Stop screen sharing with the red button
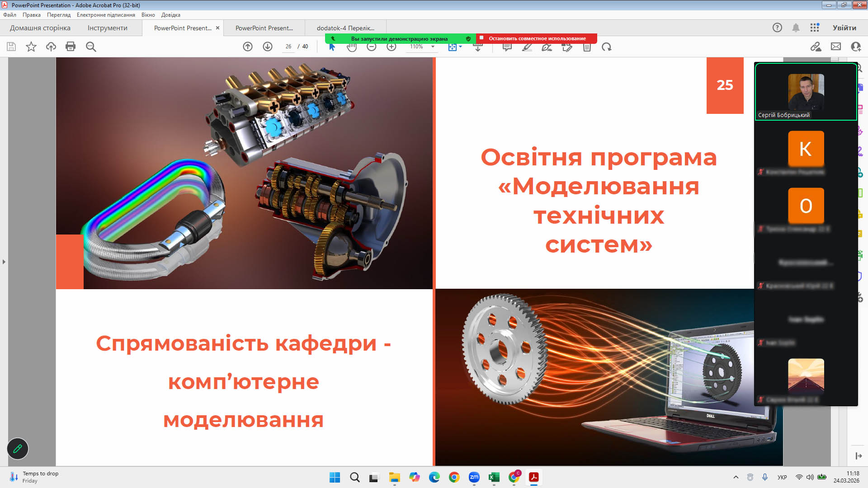Image resolution: width=868 pixels, height=488 pixels. click(x=537, y=38)
